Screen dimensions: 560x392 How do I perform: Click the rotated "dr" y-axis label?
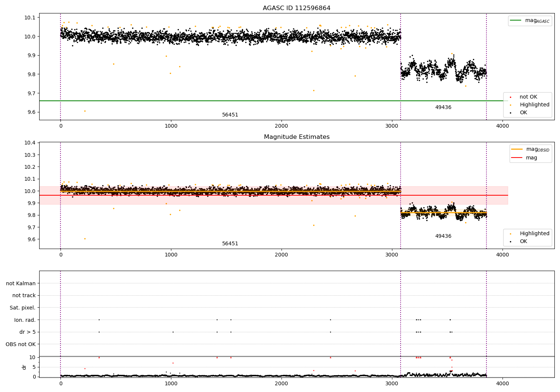[x=24, y=367]
